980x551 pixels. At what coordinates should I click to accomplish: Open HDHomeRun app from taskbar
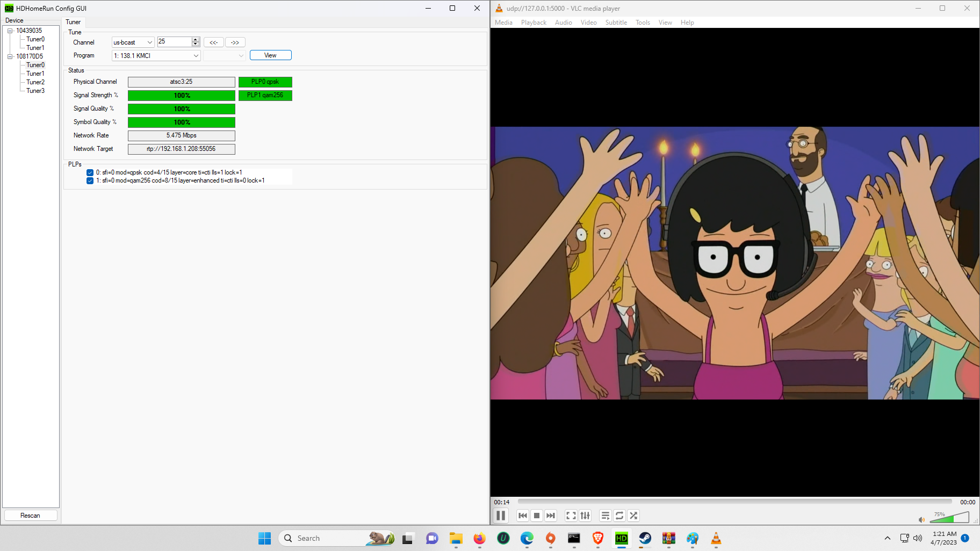click(622, 538)
